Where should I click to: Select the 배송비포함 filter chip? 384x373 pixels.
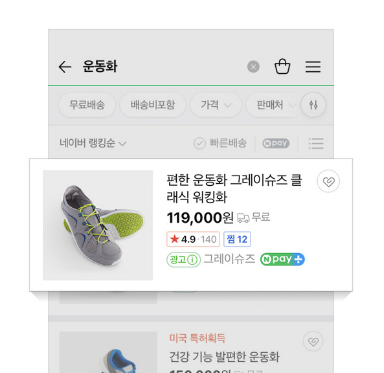point(153,105)
